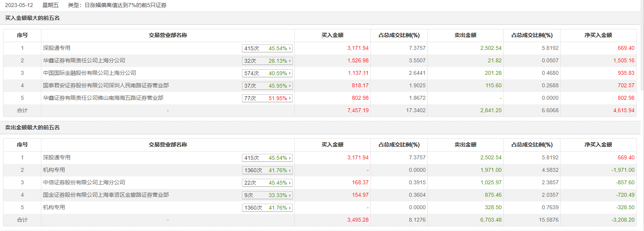Expand arrow on 深股通专用 415次 badge in buy table

[290, 49]
